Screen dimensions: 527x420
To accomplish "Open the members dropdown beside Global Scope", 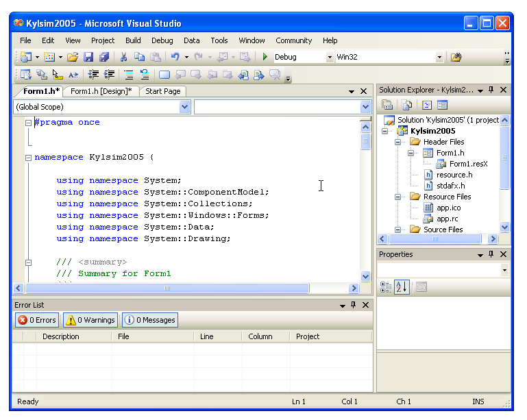I will pos(365,107).
